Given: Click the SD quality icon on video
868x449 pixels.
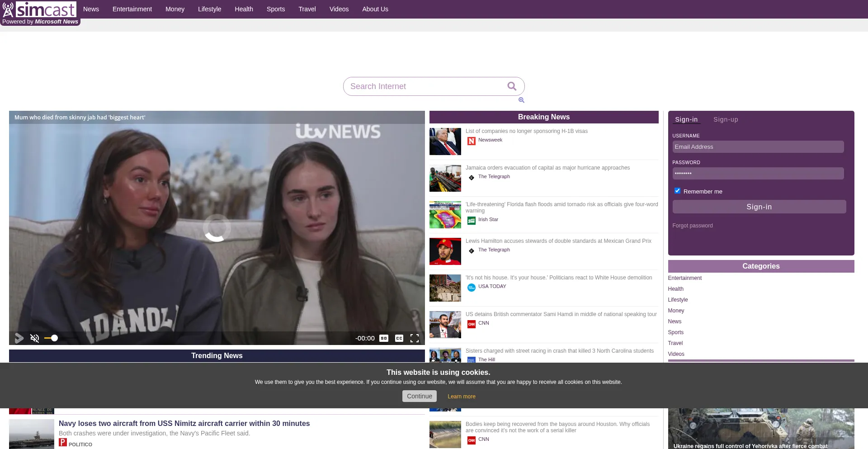Looking at the screenshot, I should pyautogui.click(x=384, y=338).
